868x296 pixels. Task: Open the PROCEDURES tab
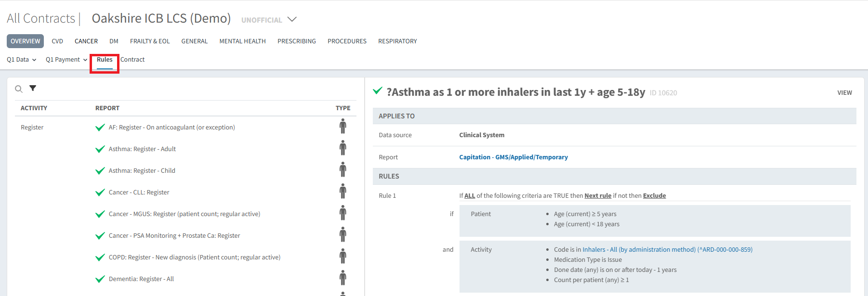coord(347,41)
